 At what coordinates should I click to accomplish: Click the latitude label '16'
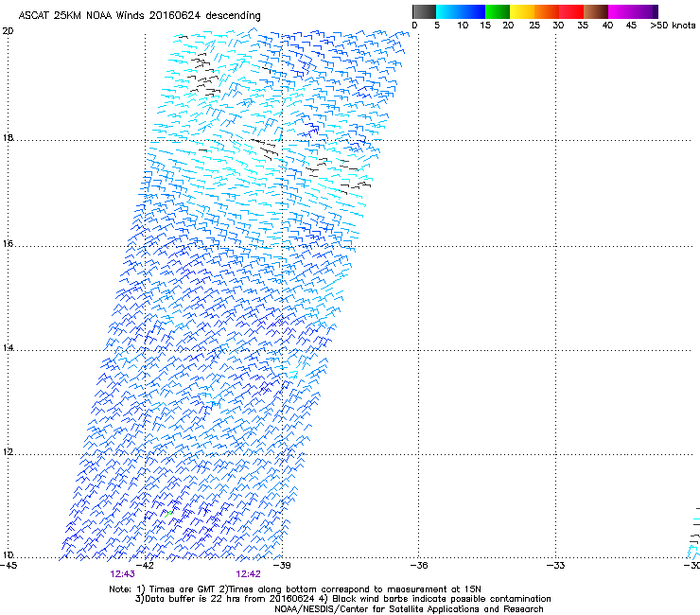point(8,243)
